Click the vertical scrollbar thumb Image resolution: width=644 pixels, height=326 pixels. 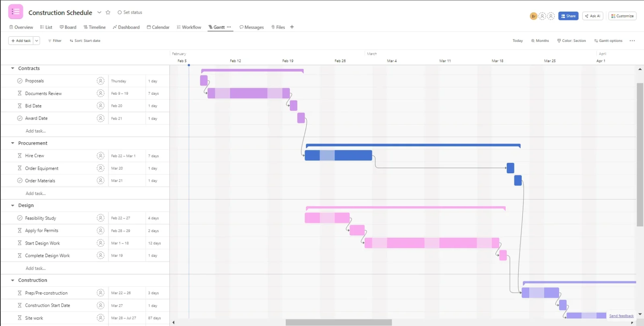coord(640,155)
